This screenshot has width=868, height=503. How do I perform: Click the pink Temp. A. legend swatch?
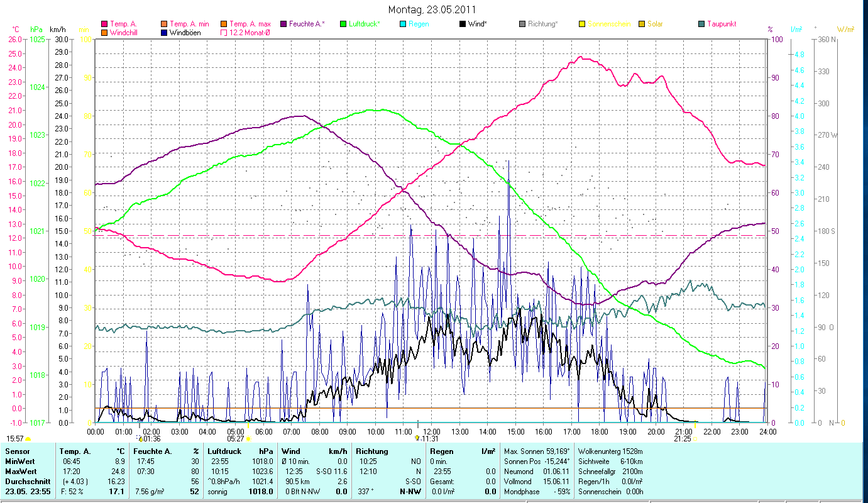click(104, 24)
